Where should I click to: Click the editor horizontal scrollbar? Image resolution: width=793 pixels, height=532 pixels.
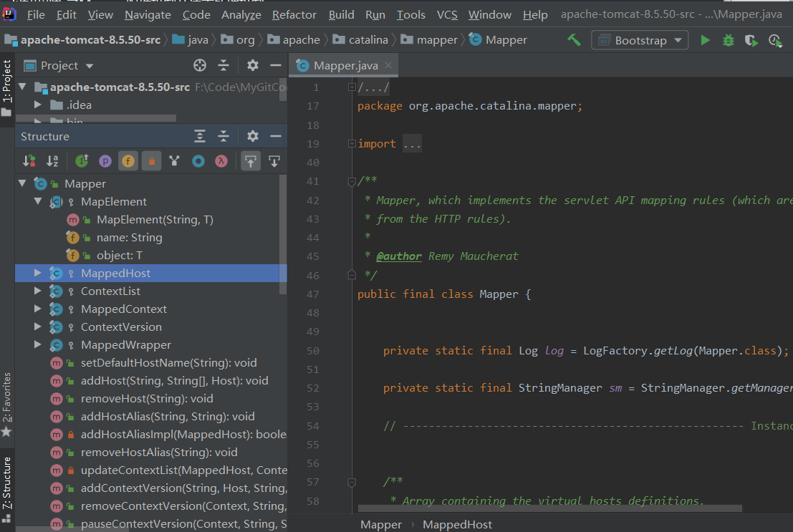click(x=549, y=508)
